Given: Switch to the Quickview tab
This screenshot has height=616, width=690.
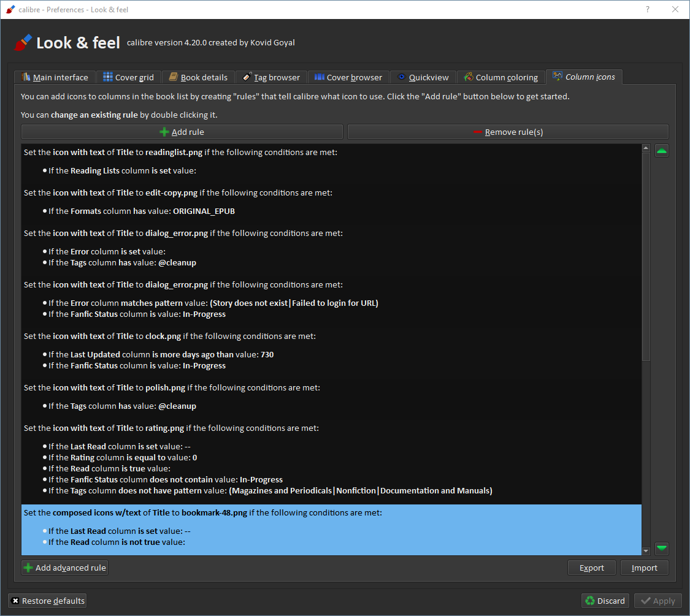Looking at the screenshot, I should (x=423, y=77).
